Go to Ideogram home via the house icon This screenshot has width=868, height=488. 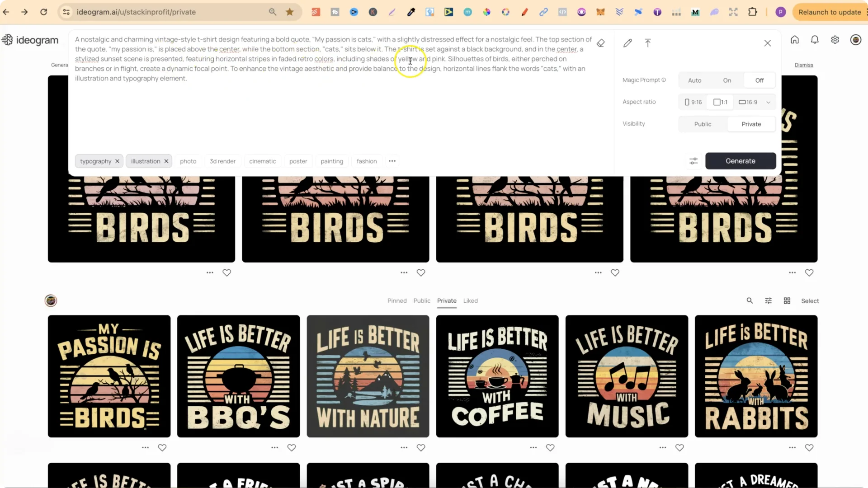(795, 40)
